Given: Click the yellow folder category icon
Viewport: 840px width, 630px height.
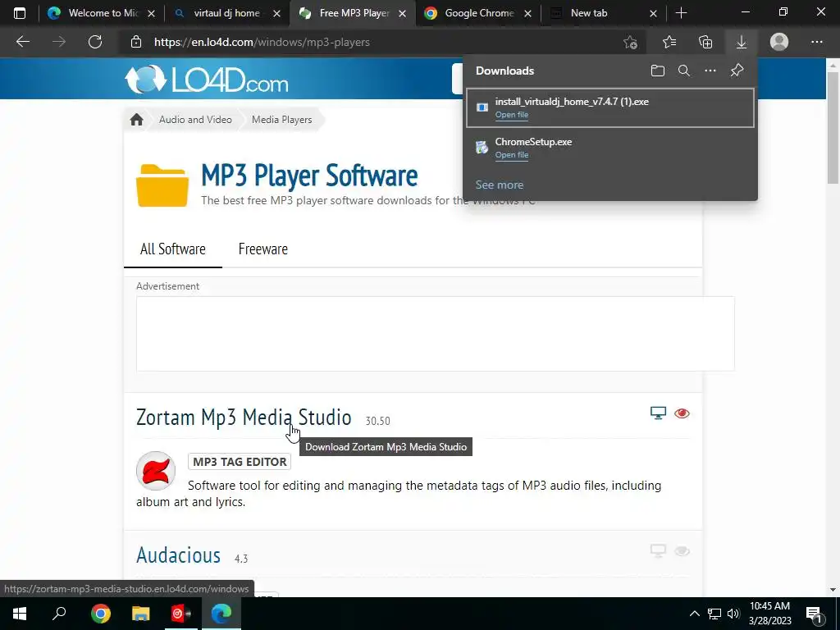Looking at the screenshot, I should click(x=162, y=185).
